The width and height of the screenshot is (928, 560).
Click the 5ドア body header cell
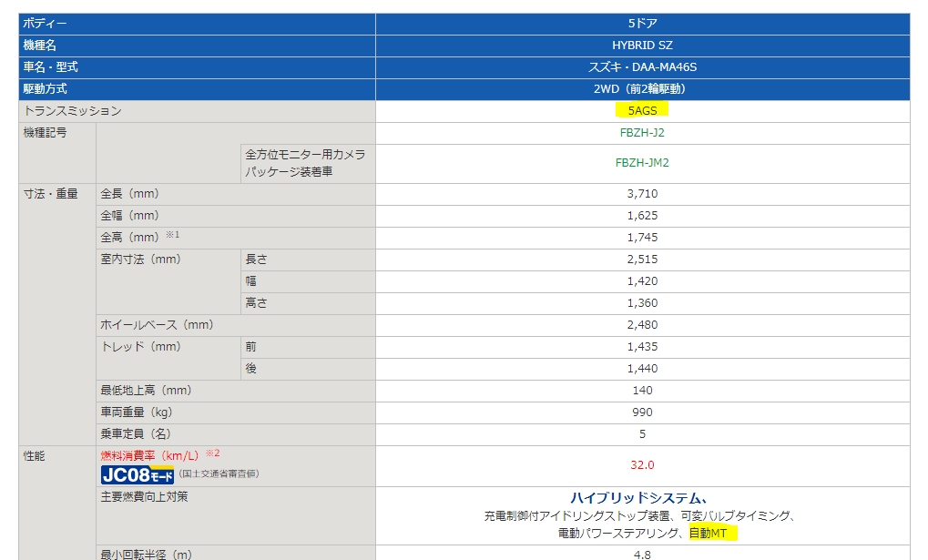[642, 24]
